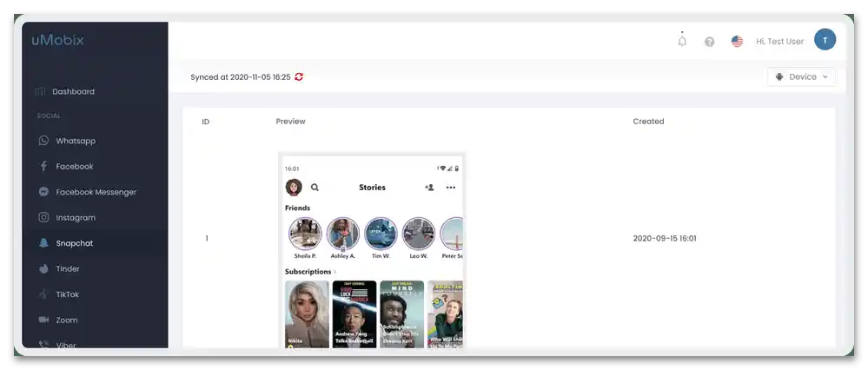Click Tim W. story circle
Viewport: 868px width, 370px height.
381,234
